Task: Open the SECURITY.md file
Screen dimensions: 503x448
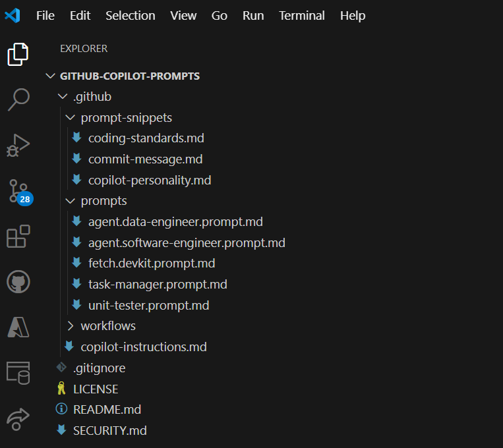Action: click(109, 430)
